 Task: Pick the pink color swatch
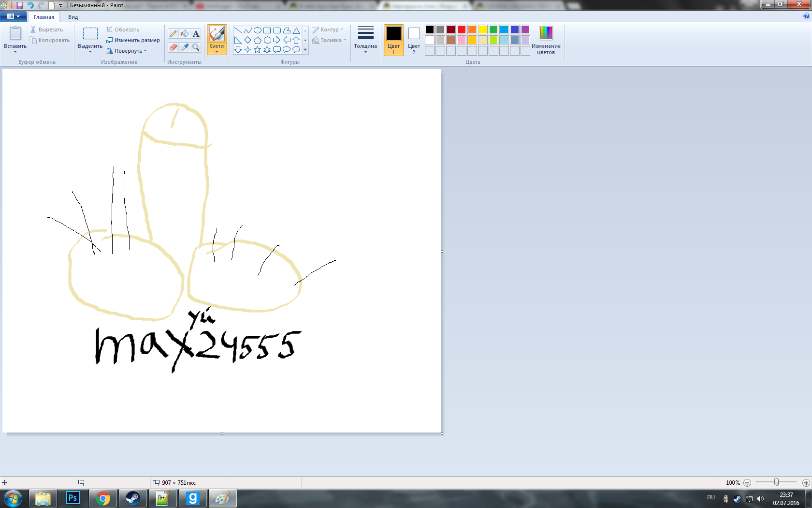(x=462, y=40)
